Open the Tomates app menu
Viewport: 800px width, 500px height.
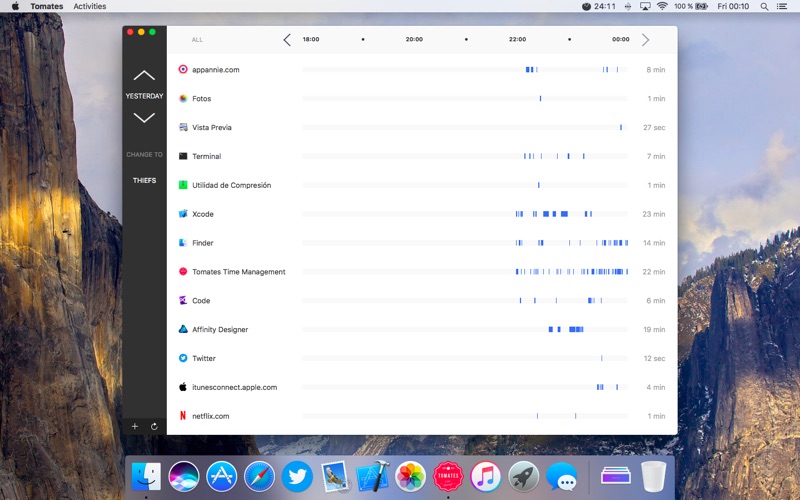pyautogui.click(x=46, y=6)
